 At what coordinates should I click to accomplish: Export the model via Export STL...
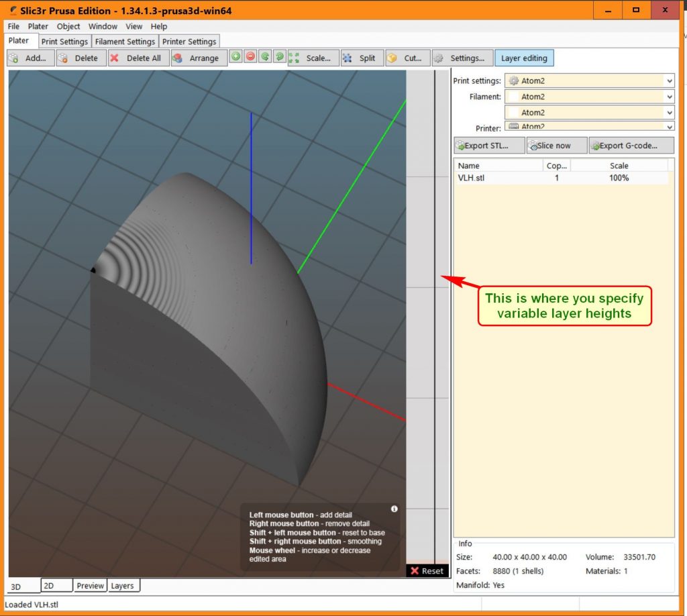[489, 146]
